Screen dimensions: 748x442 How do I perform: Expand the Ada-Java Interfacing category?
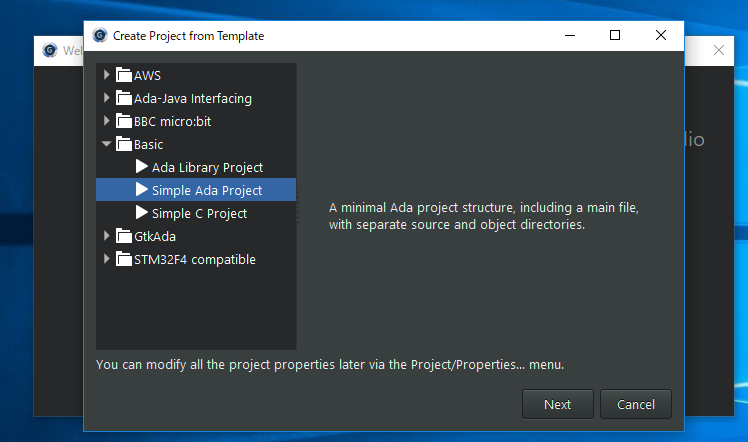pyautogui.click(x=107, y=98)
